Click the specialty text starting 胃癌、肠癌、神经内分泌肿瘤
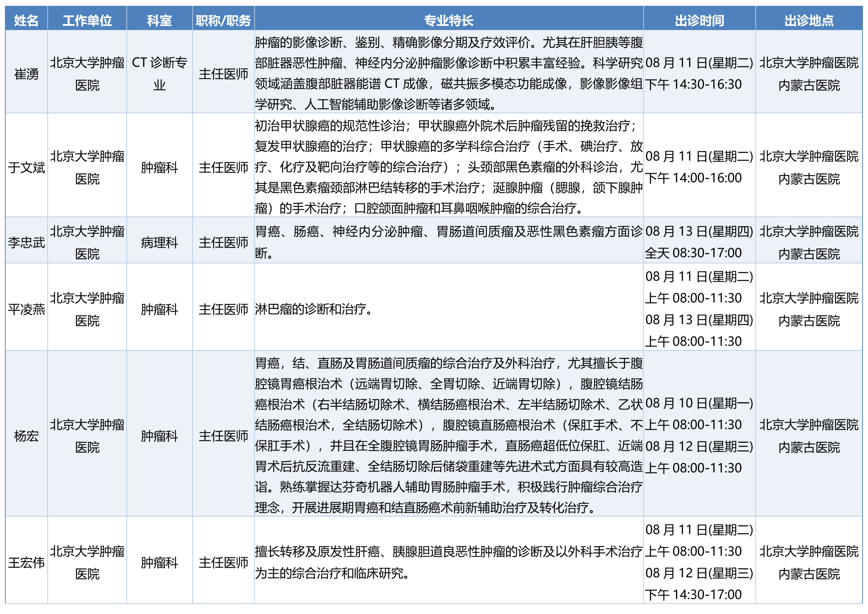Image resolution: width=868 pixels, height=614 pixels. [448, 242]
